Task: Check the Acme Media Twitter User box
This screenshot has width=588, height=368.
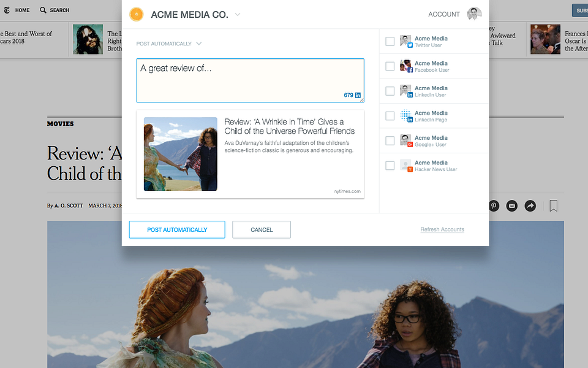Action: click(x=390, y=41)
